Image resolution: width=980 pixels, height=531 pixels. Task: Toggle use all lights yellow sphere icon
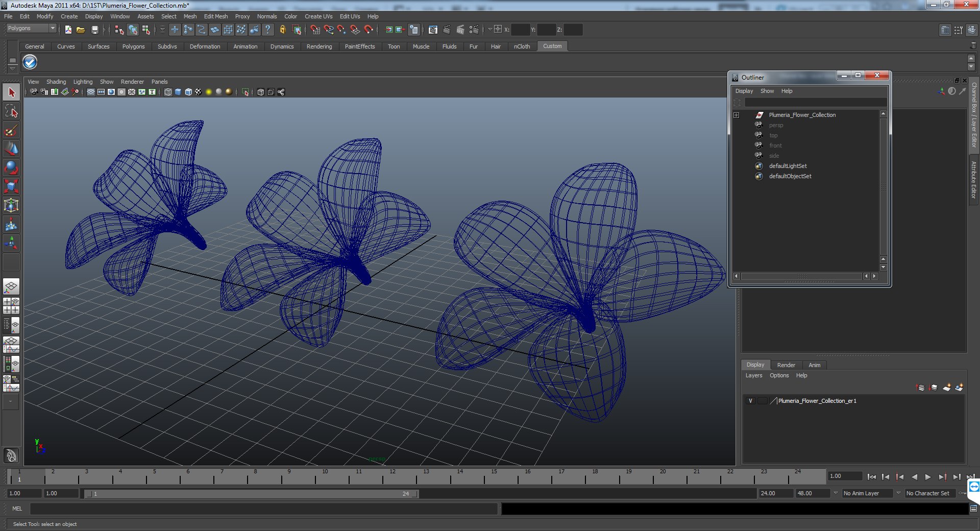(x=209, y=92)
